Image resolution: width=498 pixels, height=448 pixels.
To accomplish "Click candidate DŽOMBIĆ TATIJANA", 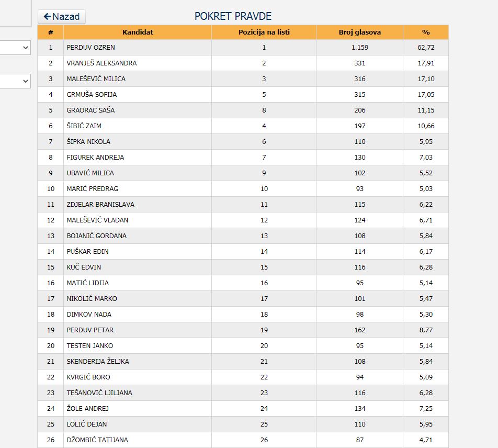I will click(97, 440).
